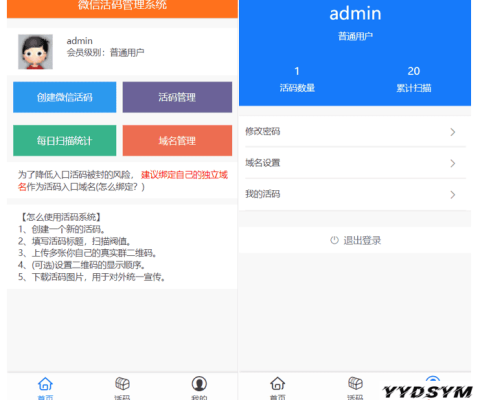
Task: Open 活码管理 purple button
Action: click(177, 97)
